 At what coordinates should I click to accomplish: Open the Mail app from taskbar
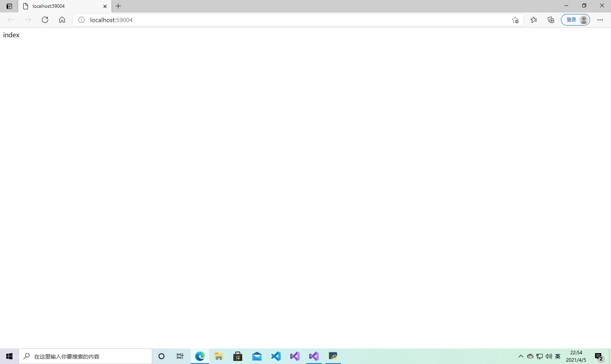click(257, 356)
